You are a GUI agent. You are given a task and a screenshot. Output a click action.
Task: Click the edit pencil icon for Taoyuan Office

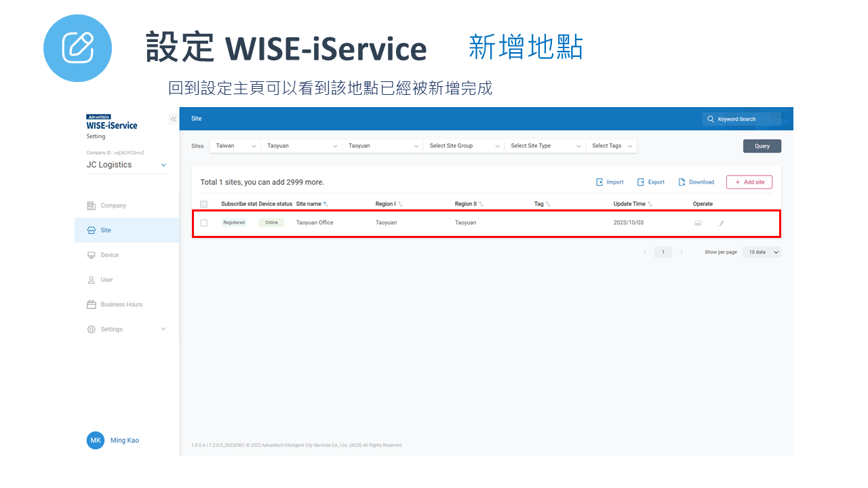coord(720,223)
